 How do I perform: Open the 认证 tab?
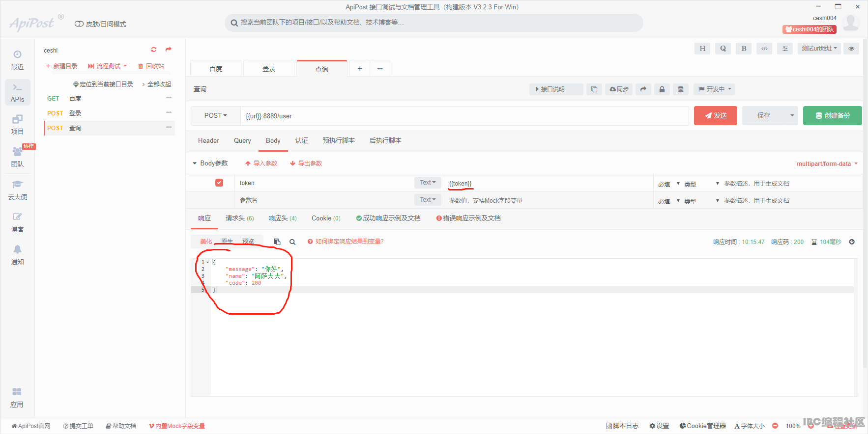click(x=302, y=141)
